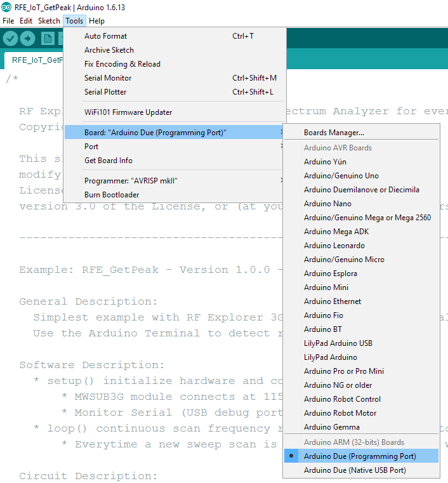Choose the plain LilyPad Arduino entry
This screenshot has height=483, width=448.
(x=362, y=357)
